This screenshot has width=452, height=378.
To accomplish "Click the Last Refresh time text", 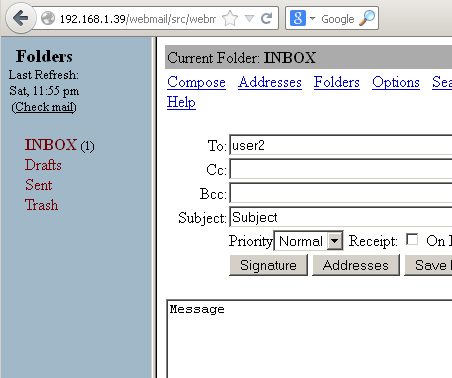I will coord(44,91).
